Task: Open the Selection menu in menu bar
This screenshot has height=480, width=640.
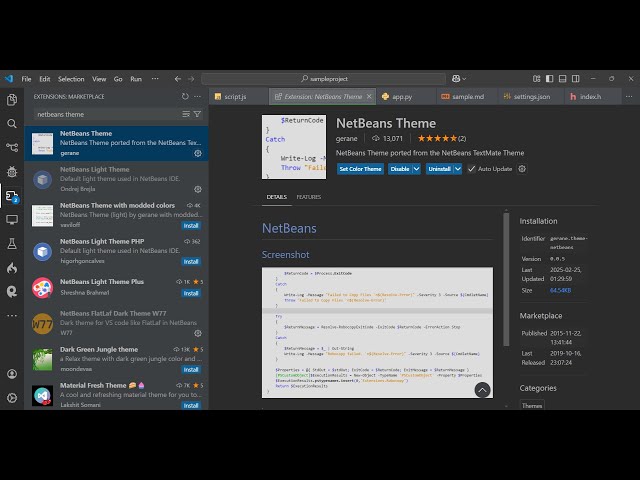Action: 71,79
